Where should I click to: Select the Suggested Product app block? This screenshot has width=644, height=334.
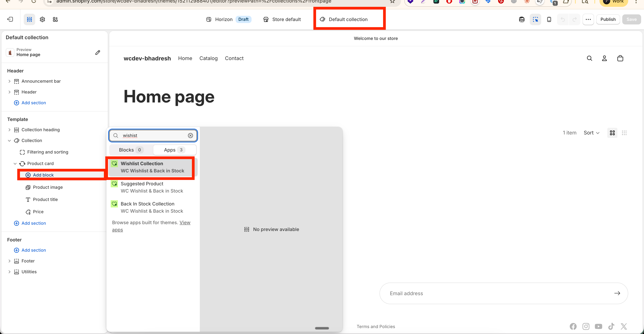tap(153, 187)
